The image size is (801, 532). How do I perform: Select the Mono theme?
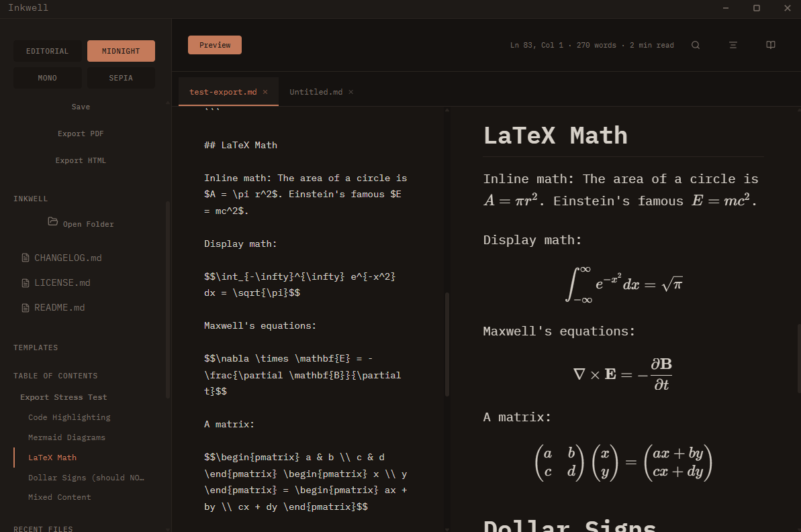(x=48, y=78)
